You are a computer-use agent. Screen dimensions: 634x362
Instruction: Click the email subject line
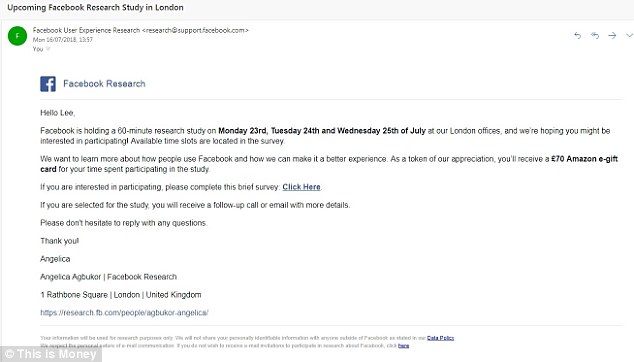coord(95,7)
